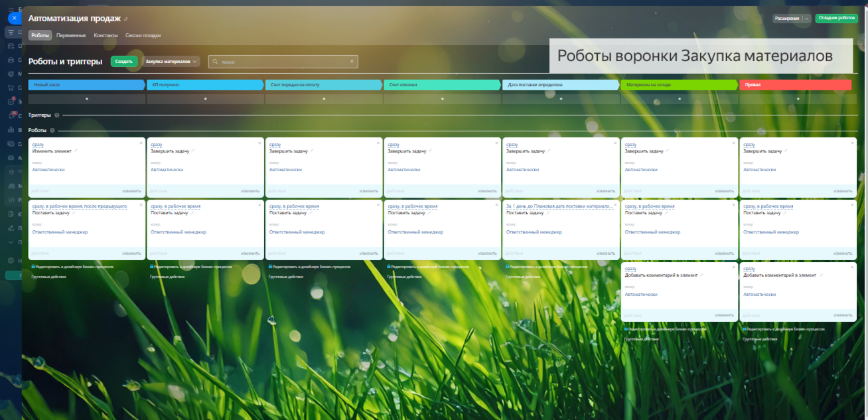Open the Отладчик роботов button
868x420 pixels.
click(x=836, y=19)
